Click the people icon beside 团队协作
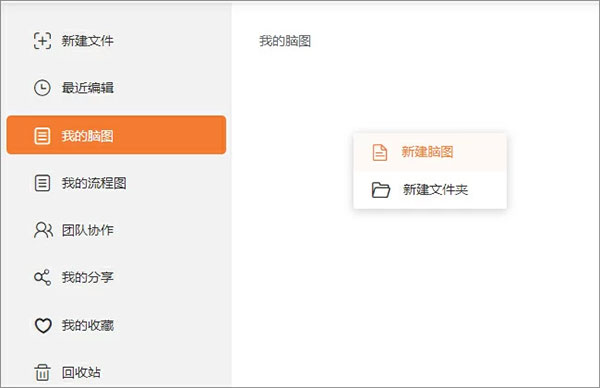Image resolution: width=600 pixels, height=388 pixels. (x=43, y=230)
